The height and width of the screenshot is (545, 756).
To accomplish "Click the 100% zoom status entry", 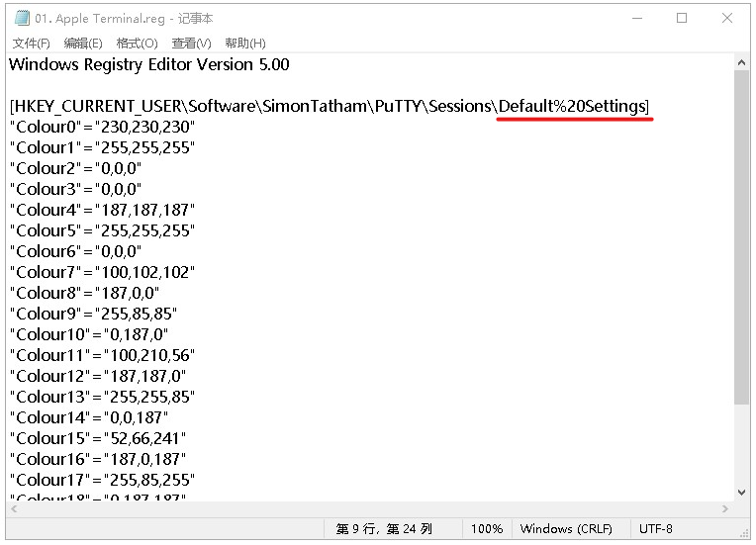I will pos(487,529).
